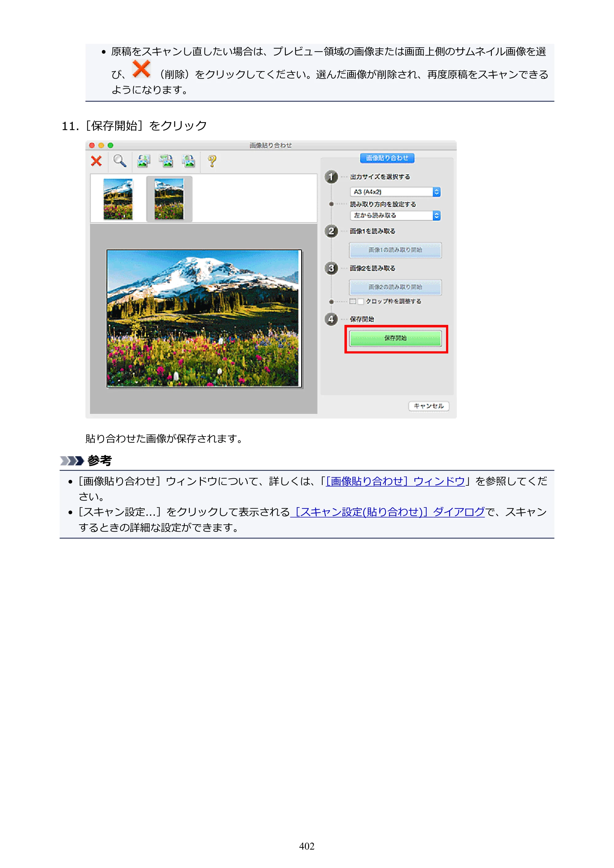
Task: Click the 画像貼り合わせ blue header tab
Action: coord(387,158)
